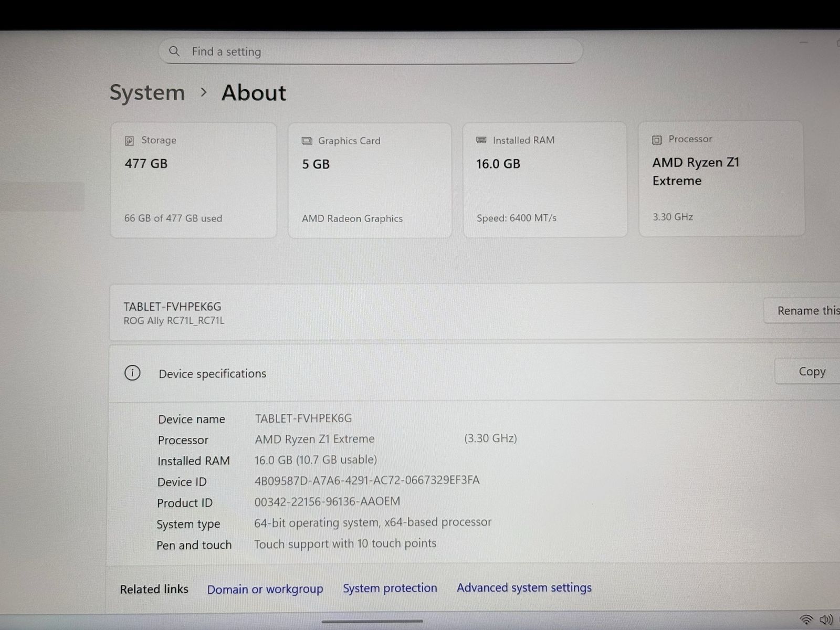Click the volume speaker icon in tray
The width and height of the screenshot is (840, 630).
(826, 620)
